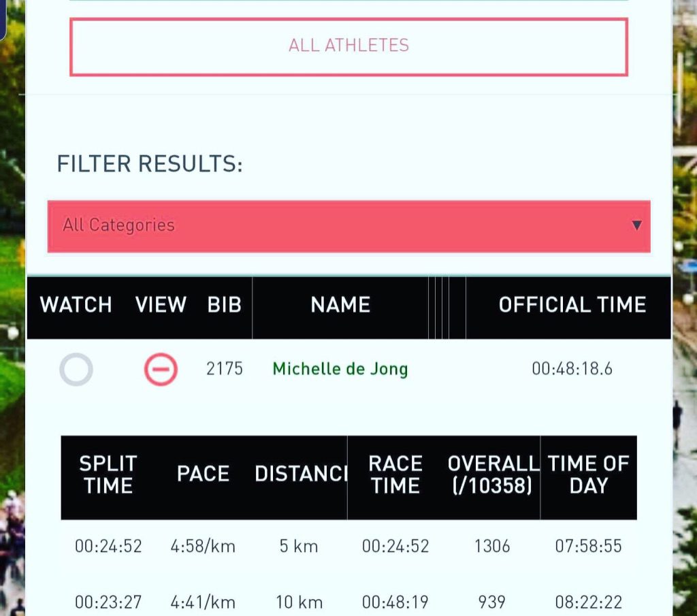Select the PACE column header
This screenshot has height=616, width=697.
[203, 474]
